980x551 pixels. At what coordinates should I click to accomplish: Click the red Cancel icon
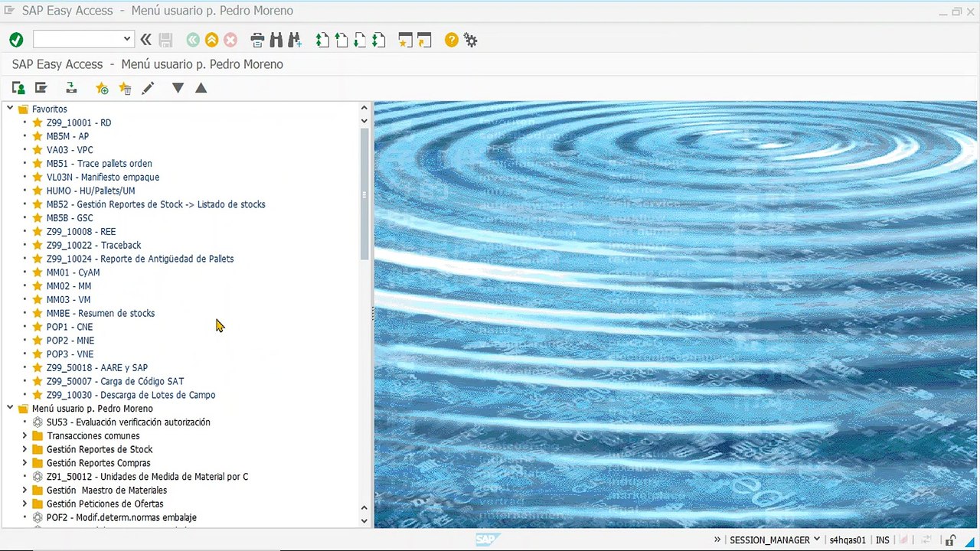(x=230, y=40)
